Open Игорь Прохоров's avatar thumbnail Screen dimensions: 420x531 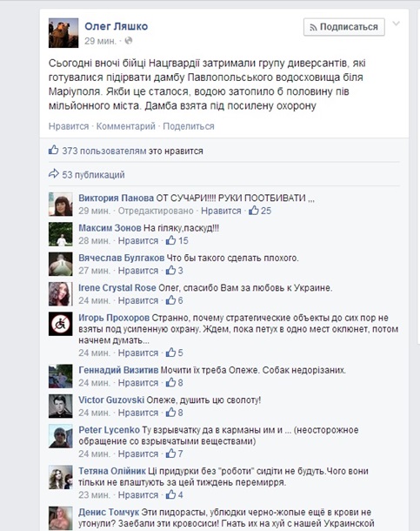coord(61,324)
